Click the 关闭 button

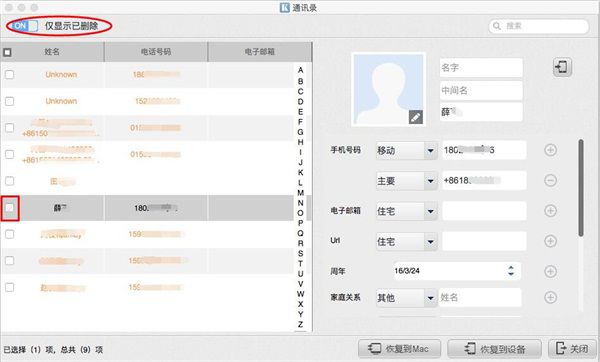coord(572,349)
